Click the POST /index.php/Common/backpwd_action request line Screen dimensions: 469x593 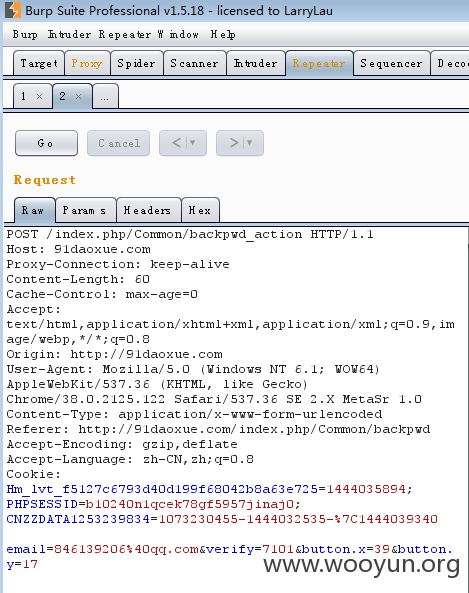(x=190, y=234)
